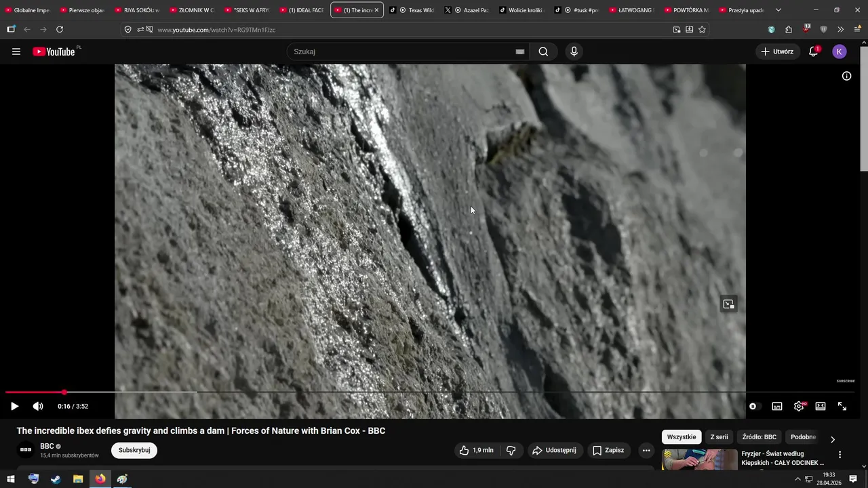The image size is (868, 488).
Task: Click the search magnifier button
Action: pos(543,52)
